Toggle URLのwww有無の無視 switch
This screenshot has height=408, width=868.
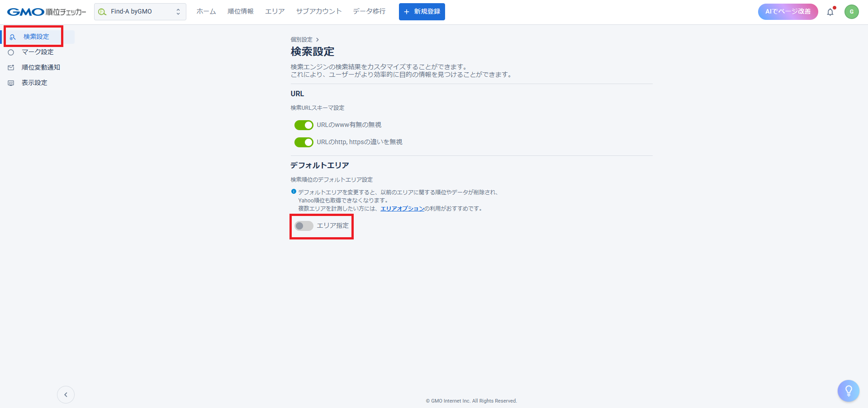(x=304, y=125)
